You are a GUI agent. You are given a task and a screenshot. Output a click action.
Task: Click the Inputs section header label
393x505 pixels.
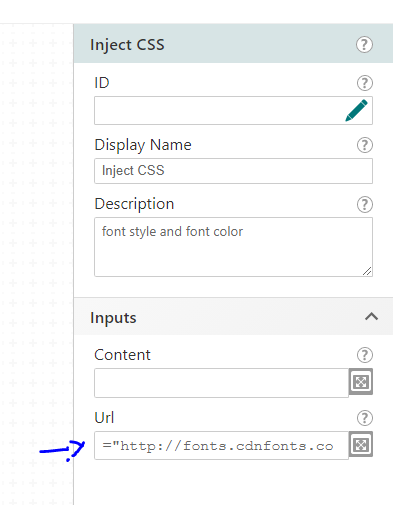[113, 318]
